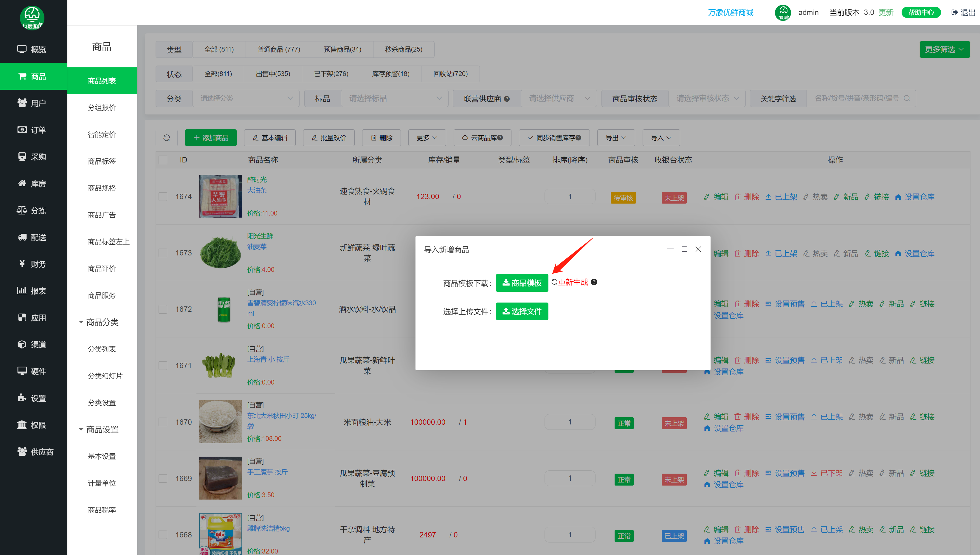Click the 大油条 product thumbnail
This screenshot has height=555, width=980.
(220, 196)
